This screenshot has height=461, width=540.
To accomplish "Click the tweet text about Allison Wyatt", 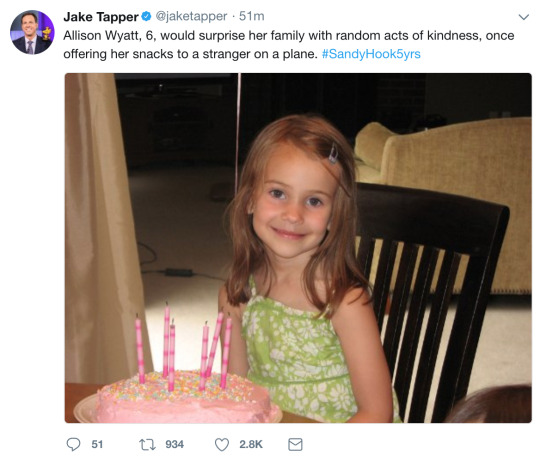I will [x=289, y=45].
